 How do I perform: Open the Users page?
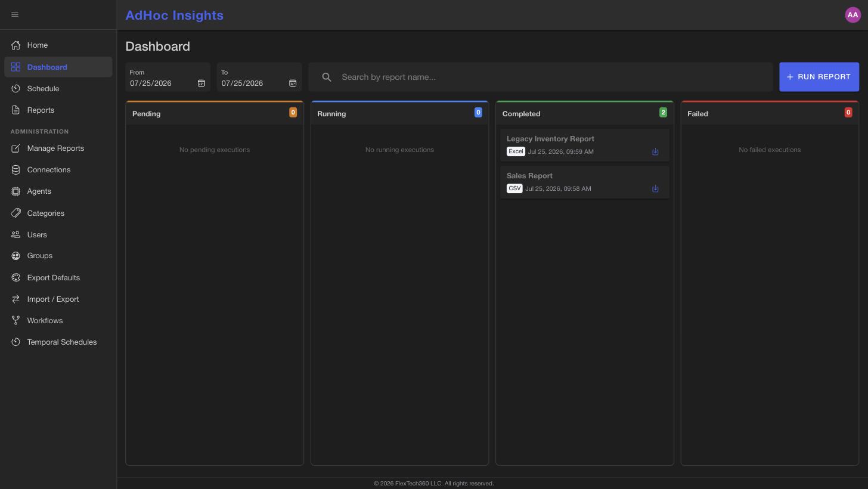pos(58,235)
